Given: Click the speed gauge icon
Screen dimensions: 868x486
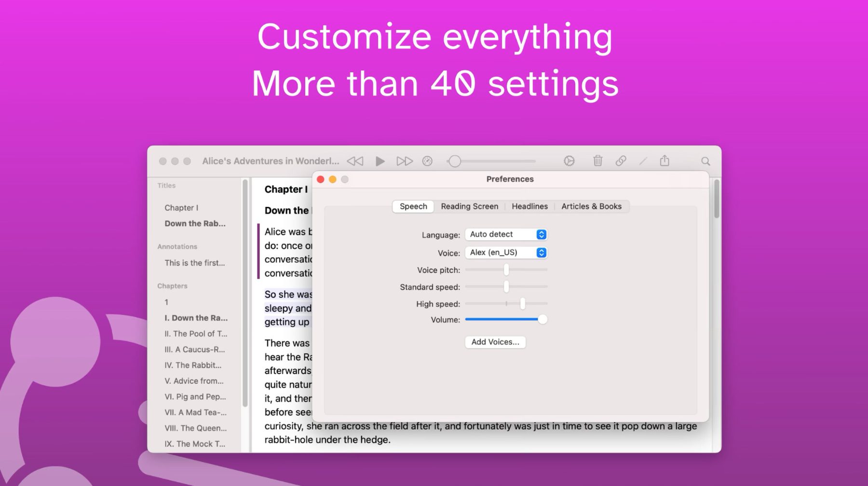Looking at the screenshot, I should coord(427,161).
